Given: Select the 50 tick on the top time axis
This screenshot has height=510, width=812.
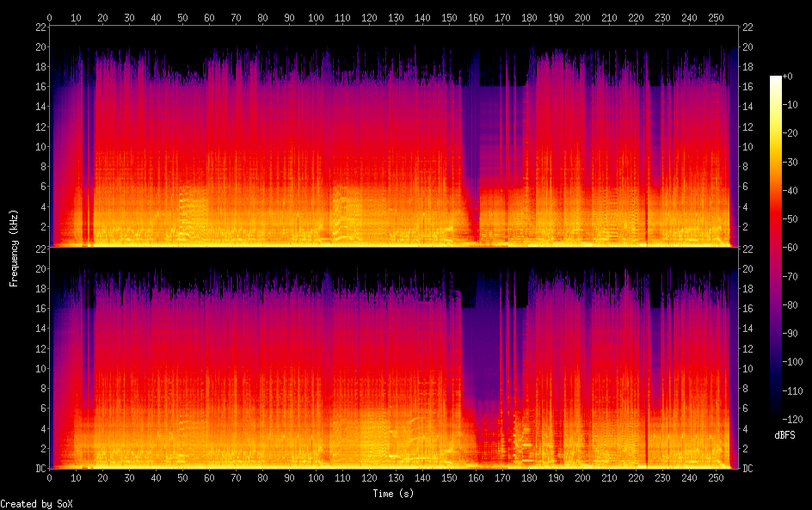Looking at the screenshot, I should pos(182,17).
